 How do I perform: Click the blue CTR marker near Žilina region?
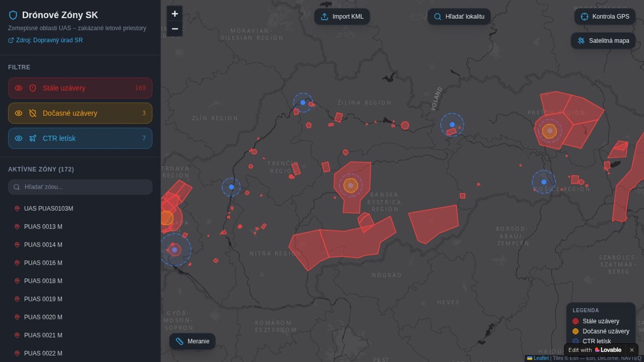[303, 102]
